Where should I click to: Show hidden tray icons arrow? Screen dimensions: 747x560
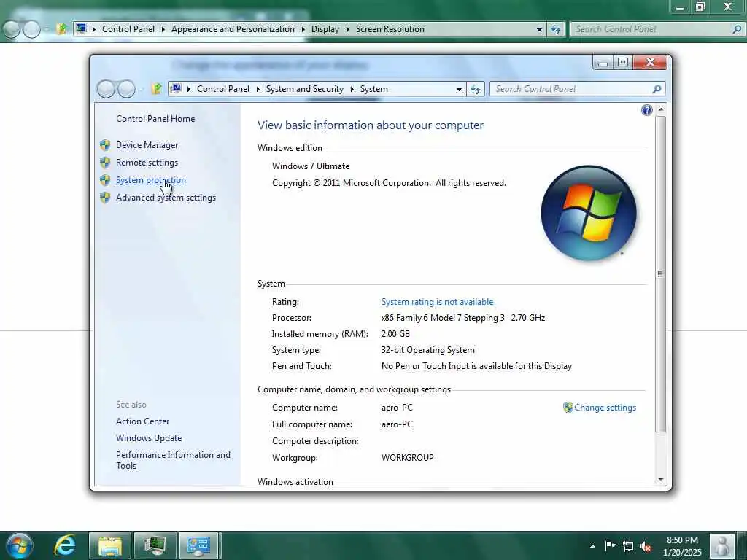pos(592,546)
